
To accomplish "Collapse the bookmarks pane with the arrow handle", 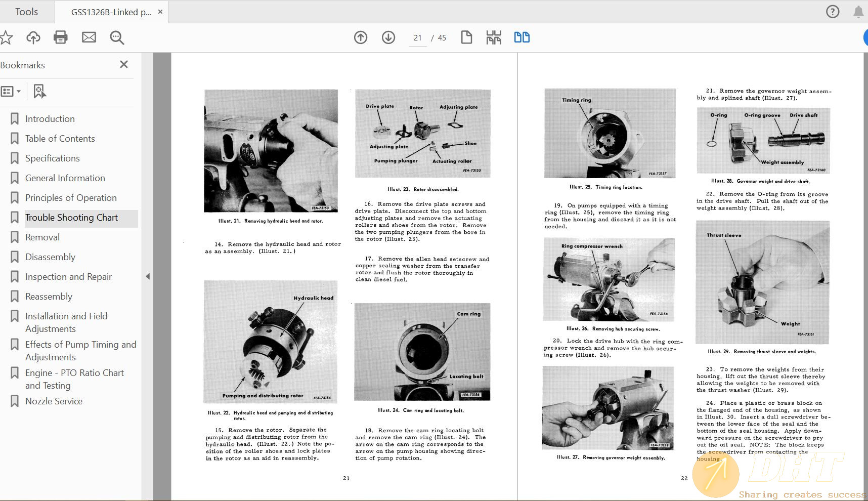I will 148,276.
